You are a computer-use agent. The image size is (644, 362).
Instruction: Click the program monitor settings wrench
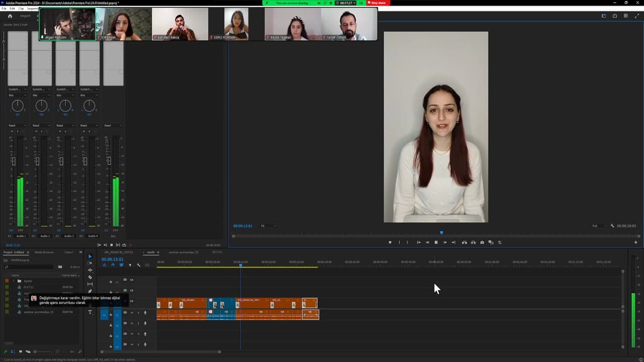point(612,226)
